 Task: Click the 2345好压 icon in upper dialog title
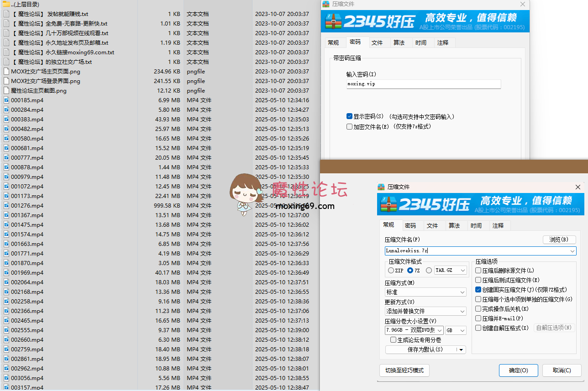pos(325,4)
